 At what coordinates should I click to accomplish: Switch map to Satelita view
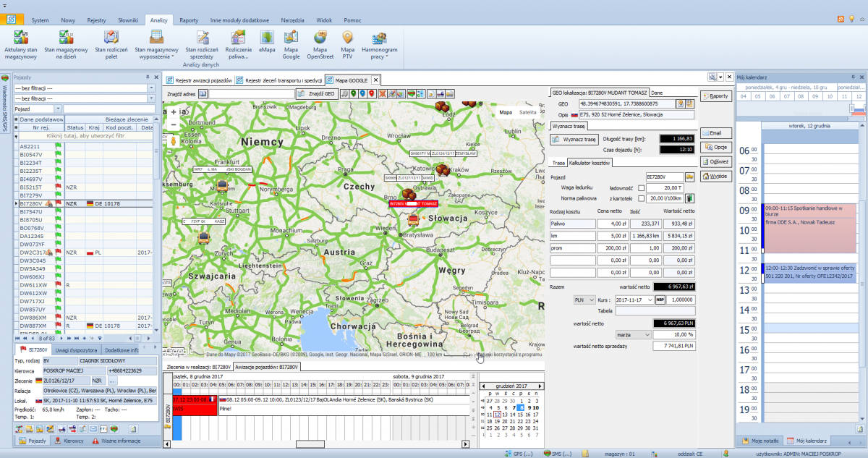click(x=528, y=112)
